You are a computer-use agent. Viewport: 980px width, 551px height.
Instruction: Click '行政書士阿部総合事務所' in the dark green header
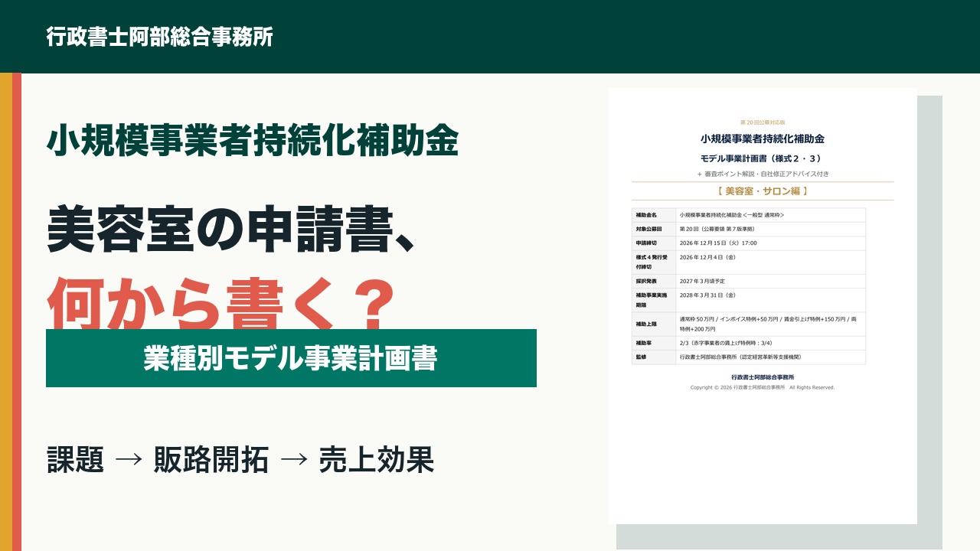[159, 37]
